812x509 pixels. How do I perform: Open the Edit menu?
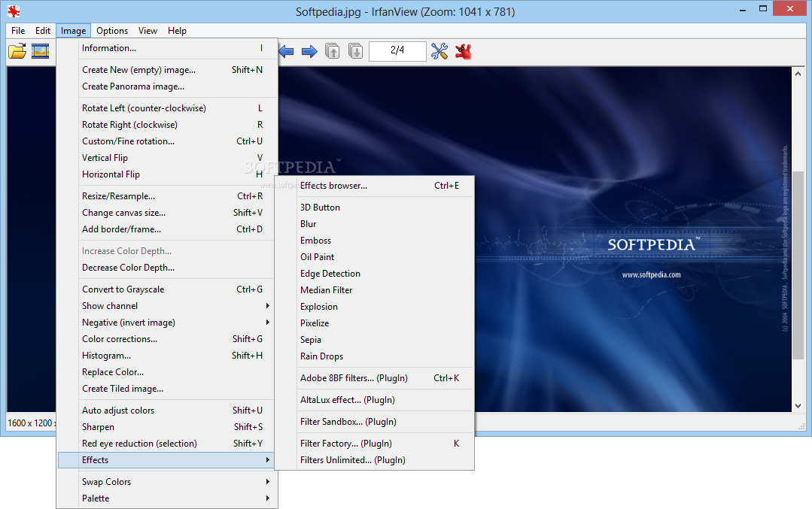pyautogui.click(x=42, y=31)
